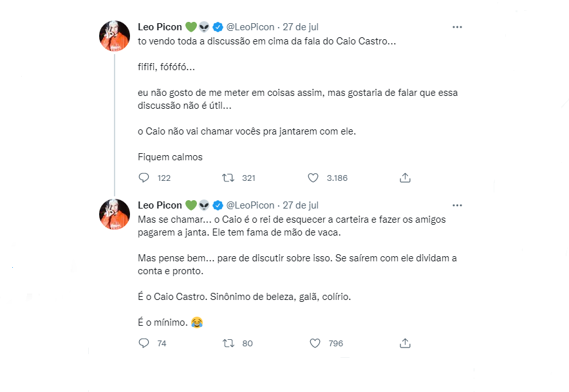Viewport: 569px width, 392px height.
Task: Open the @LeoPicon handle on second tweet
Action: 250,205
